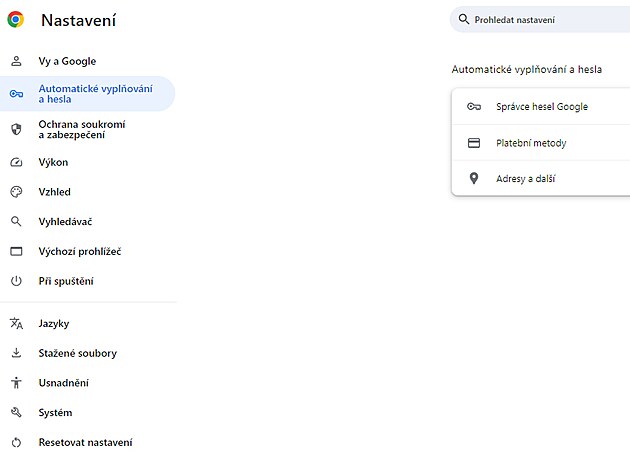The image size is (630, 457).
Task: Click the magnifier icon beside Vyhledávač
Action: pos(16,222)
